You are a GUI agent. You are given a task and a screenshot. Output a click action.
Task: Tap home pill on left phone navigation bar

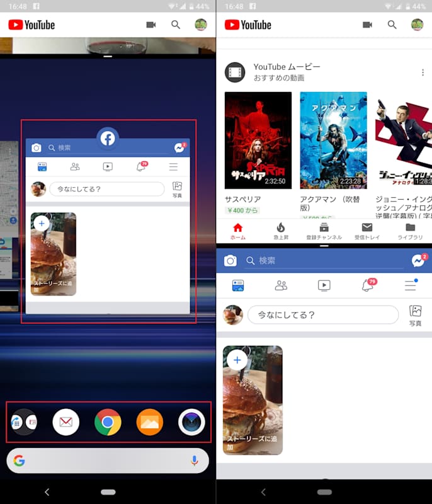pyautogui.click(x=108, y=492)
